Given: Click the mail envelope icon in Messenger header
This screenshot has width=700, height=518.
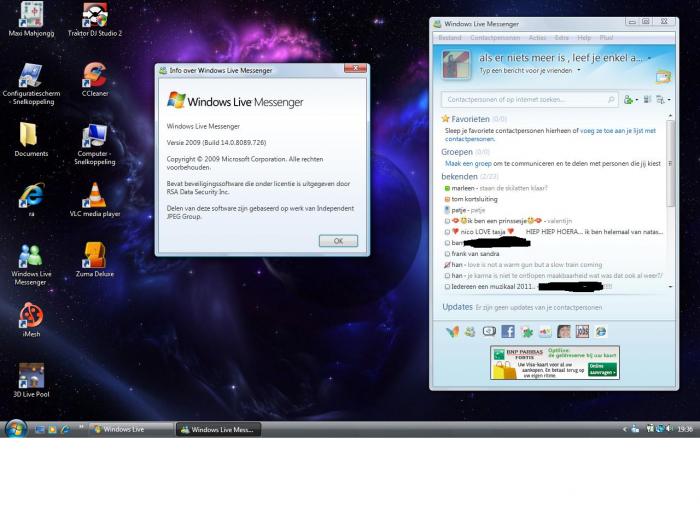Looking at the screenshot, I should pyautogui.click(x=663, y=77).
